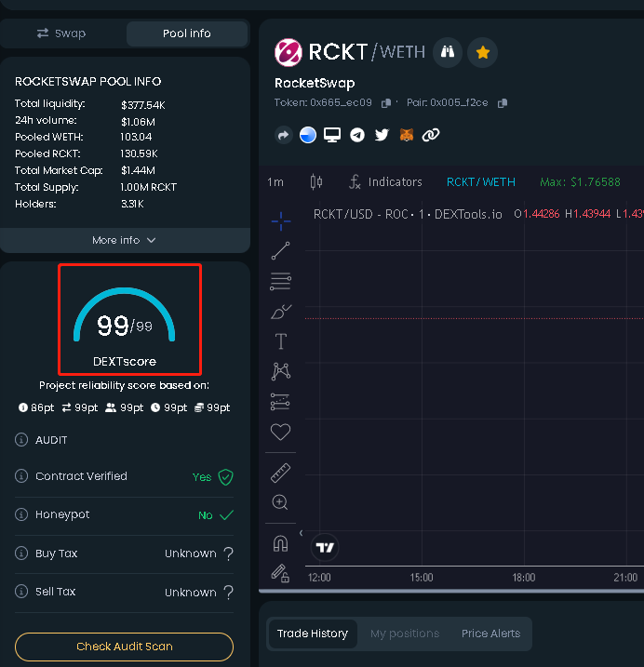Click the Max: $1.76588 label
The width and height of the screenshot is (644, 667).
click(580, 182)
